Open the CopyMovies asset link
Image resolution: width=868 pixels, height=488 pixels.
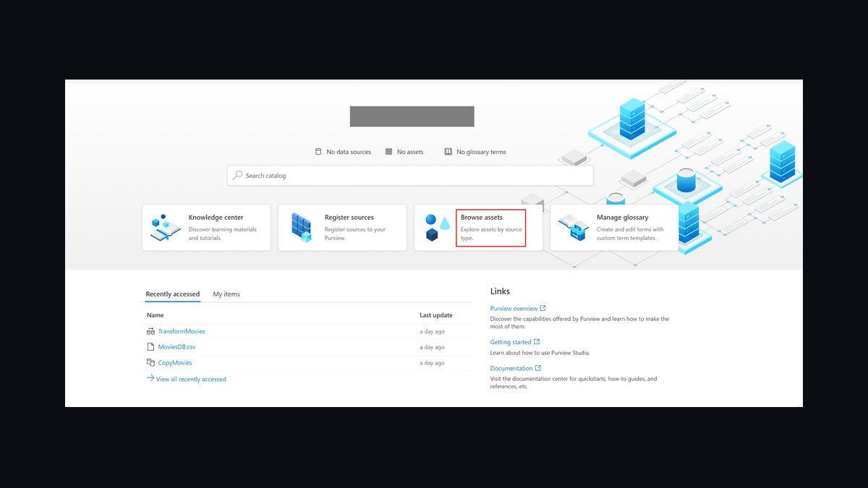[175, 363]
